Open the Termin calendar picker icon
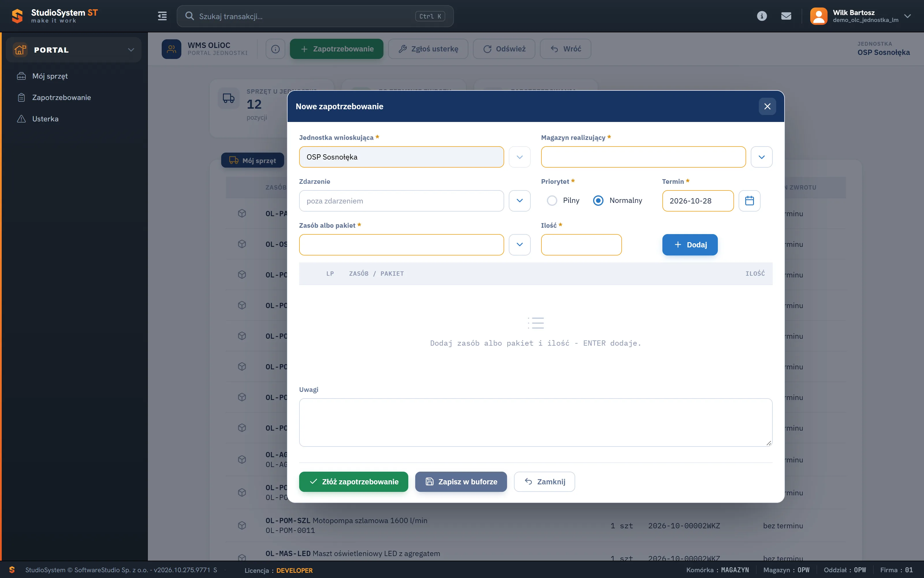The height and width of the screenshot is (578, 924). [750, 201]
